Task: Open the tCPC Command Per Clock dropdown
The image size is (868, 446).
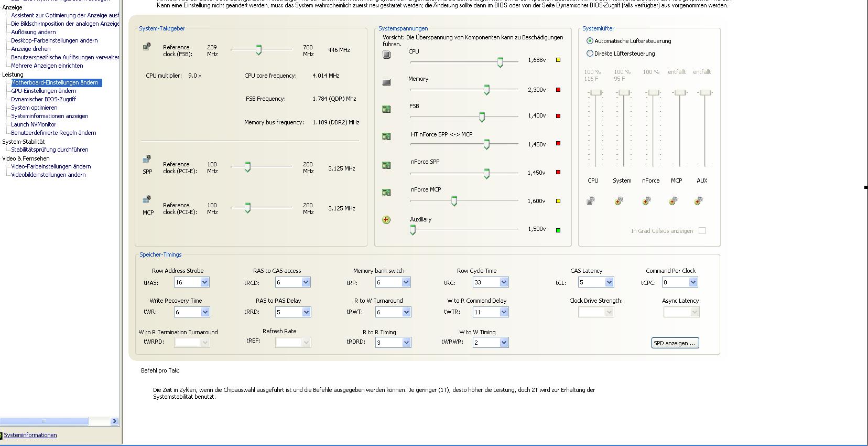Action: [693, 282]
